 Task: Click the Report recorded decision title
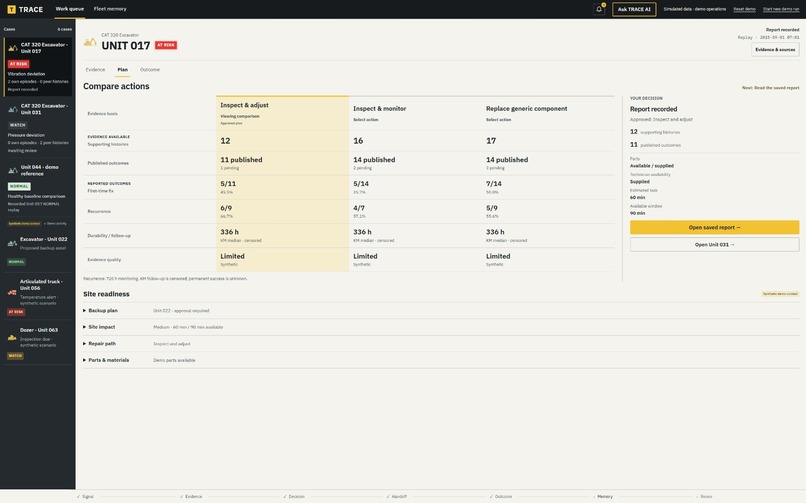pyautogui.click(x=653, y=109)
